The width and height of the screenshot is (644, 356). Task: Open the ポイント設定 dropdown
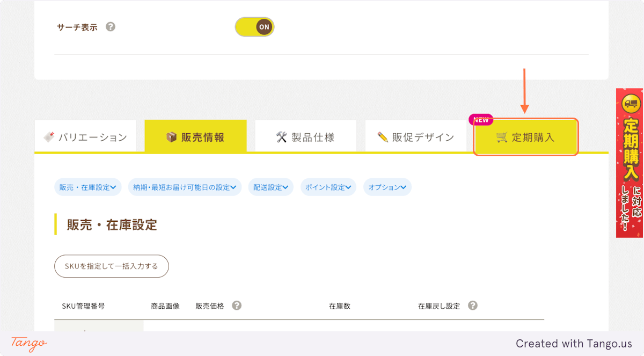tap(328, 187)
